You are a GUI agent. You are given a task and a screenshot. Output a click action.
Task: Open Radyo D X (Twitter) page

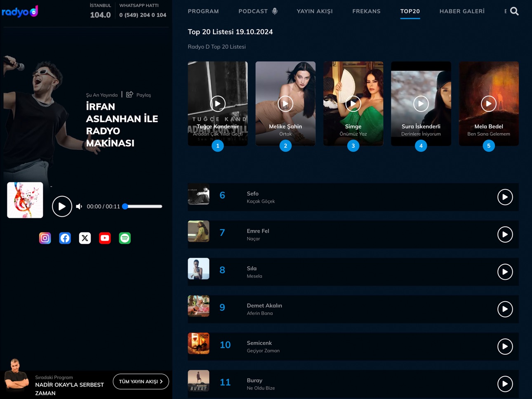(85, 238)
